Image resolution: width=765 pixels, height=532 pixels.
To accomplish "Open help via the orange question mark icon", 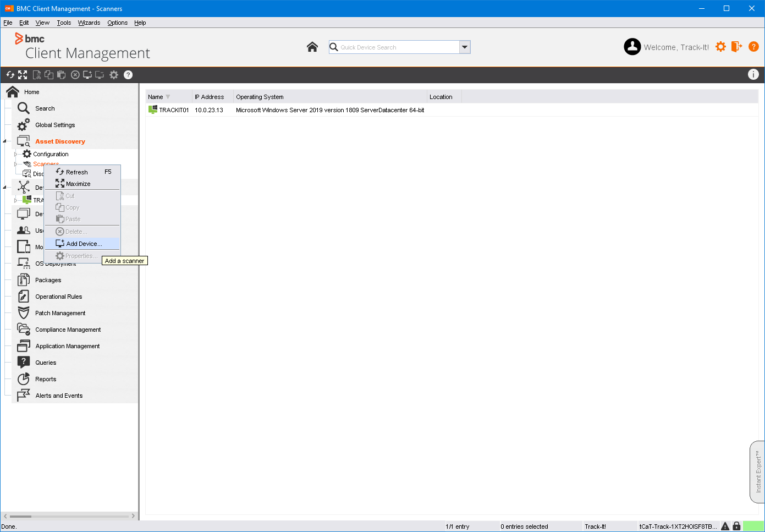I will click(x=753, y=47).
